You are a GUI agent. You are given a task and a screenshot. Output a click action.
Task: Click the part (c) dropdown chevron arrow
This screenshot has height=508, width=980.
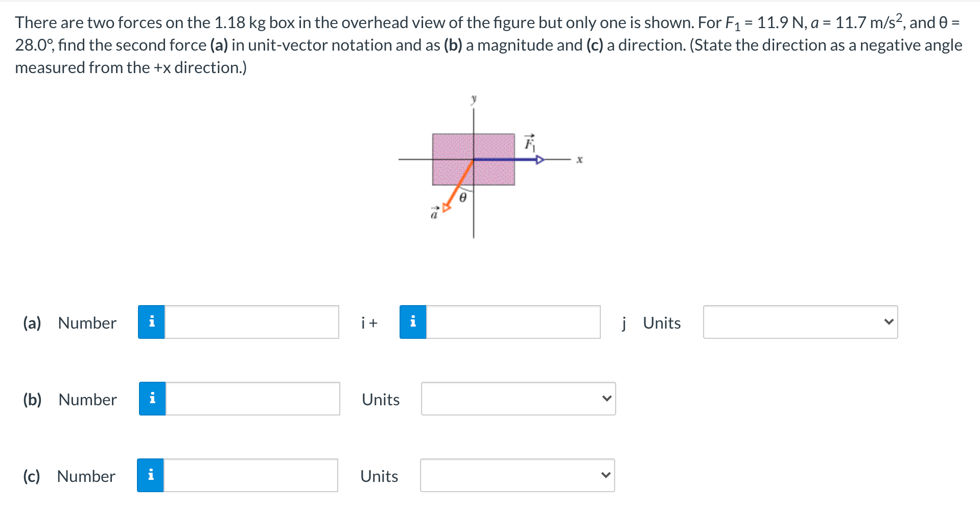tap(605, 475)
